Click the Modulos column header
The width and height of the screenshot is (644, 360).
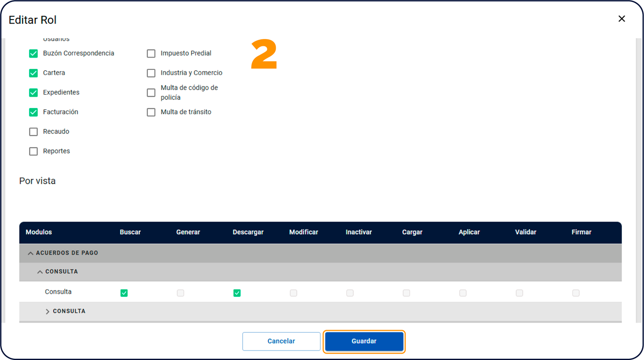(x=39, y=232)
